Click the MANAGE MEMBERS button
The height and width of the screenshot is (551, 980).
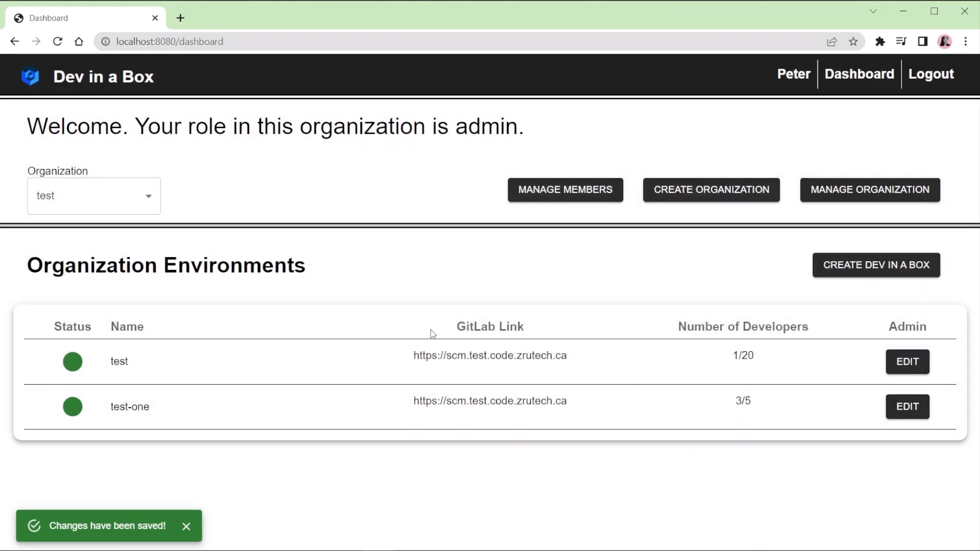(x=566, y=190)
